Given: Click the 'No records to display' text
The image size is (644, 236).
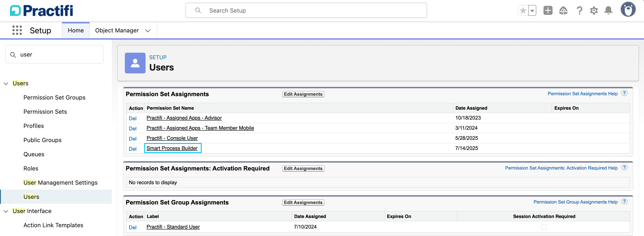Looking at the screenshot, I should (x=153, y=182).
